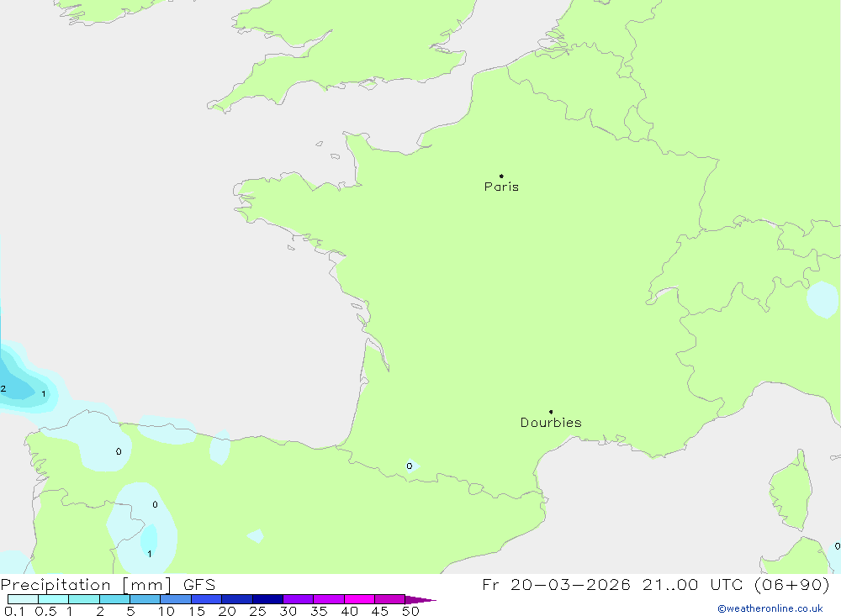Click the 30 legend scale value
841x616 pixels.
pyautogui.click(x=288, y=611)
